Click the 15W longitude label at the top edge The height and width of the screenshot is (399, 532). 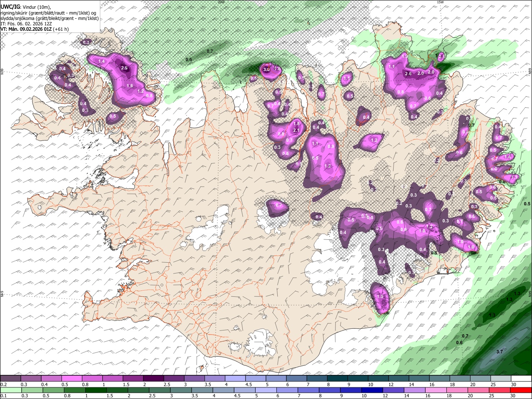click(x=440, y=2)
